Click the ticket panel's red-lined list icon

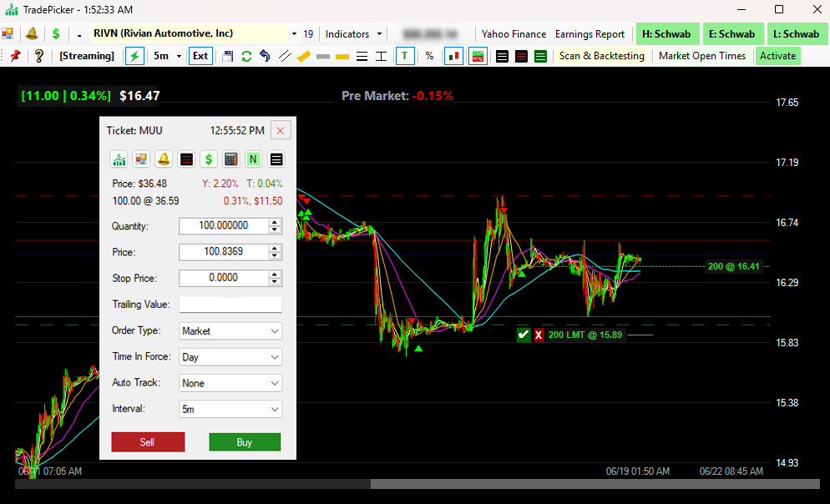pyautogui.click(x=186, y=159)
